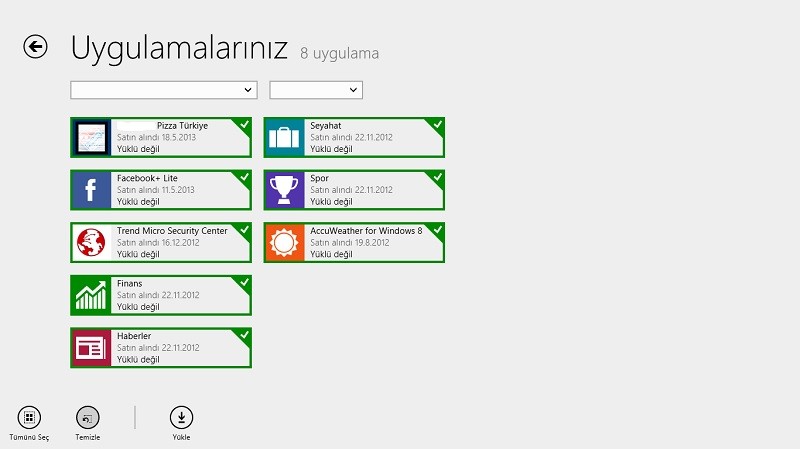
Task: Open the wide filter dropdown
Action: 164,90
